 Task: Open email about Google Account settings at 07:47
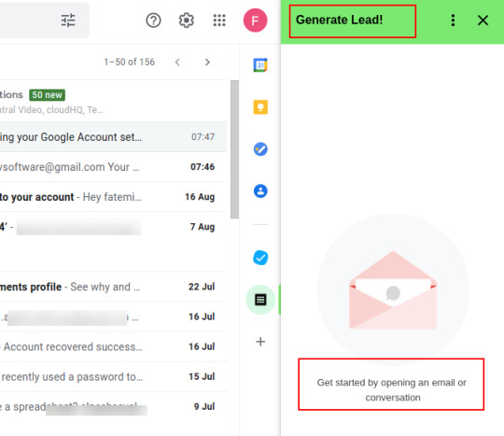pyautogui.click(x=113, y=136)
